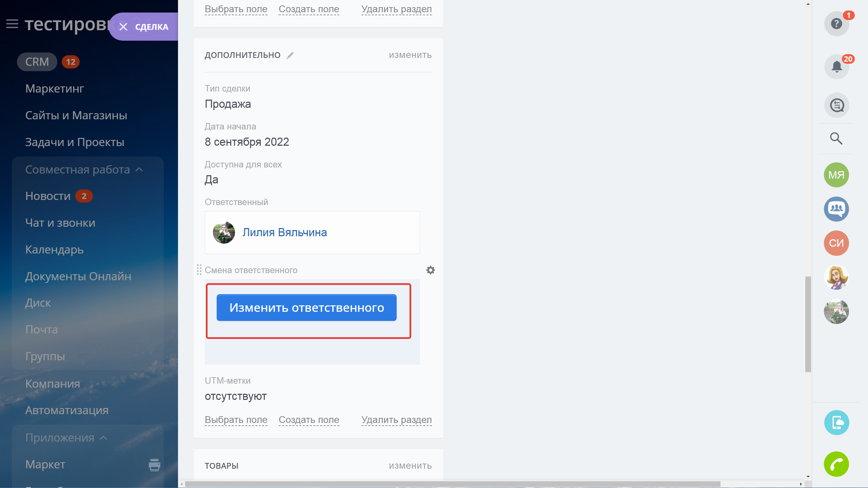Open the hamburger main menu
This screenshot has width=868, height=488.
click(x=12, y=24)
